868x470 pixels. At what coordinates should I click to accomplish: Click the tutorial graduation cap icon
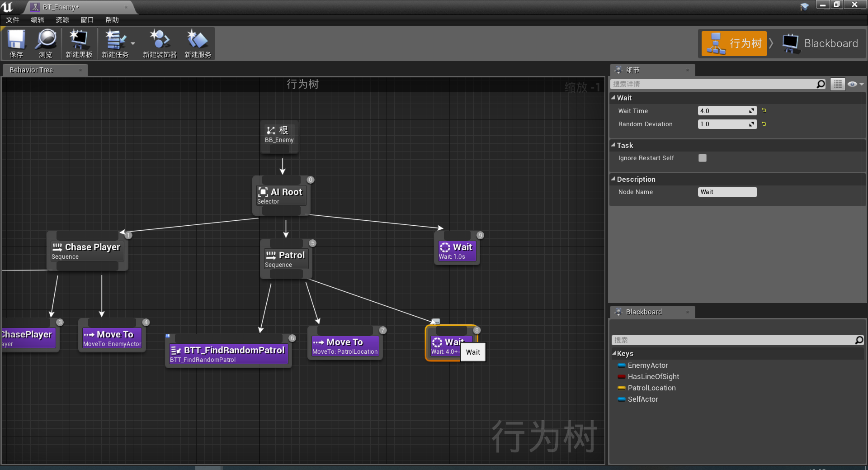804,6
